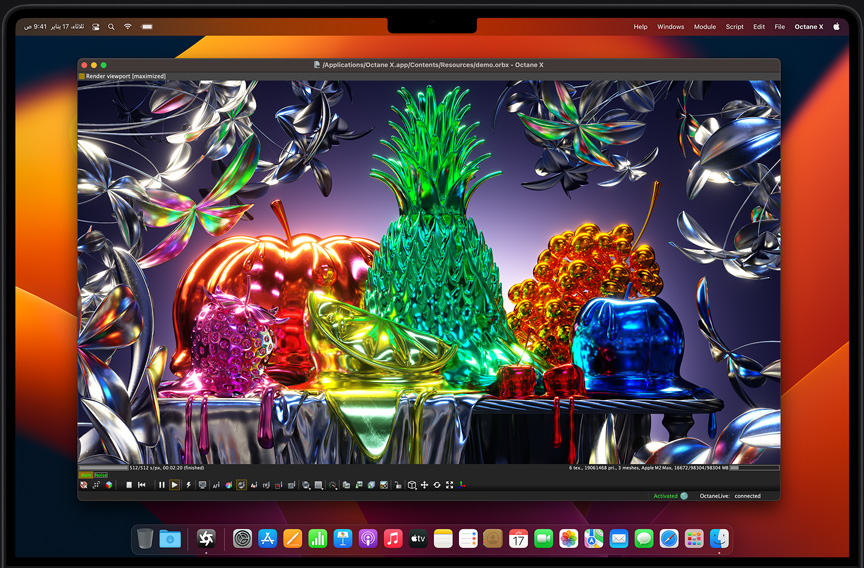Viewport: 864px width, 568px height.
Task: Click the fullscreen expand arrows icon
Action: coord(449,485)
